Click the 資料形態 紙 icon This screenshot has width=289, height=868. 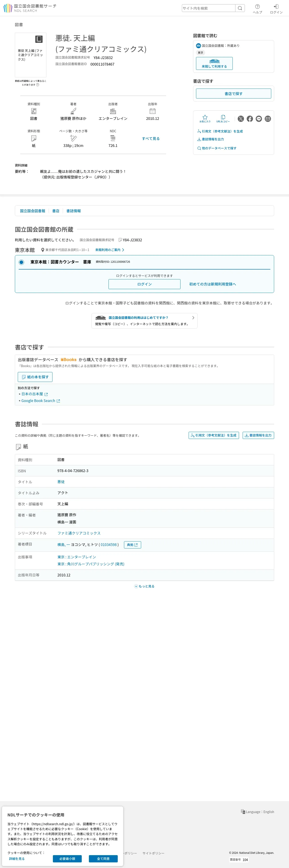tap(34, 138)
